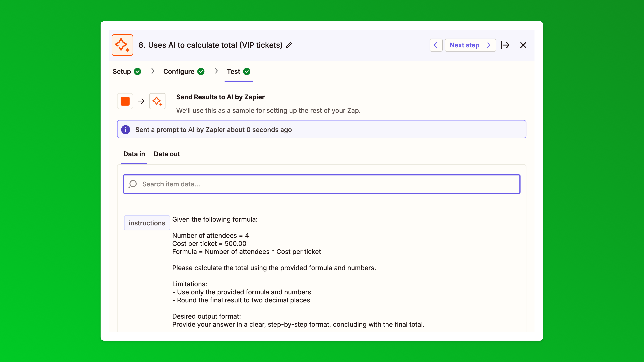Click the orange square source app icon
644x362 pixels.
(125, 101)
